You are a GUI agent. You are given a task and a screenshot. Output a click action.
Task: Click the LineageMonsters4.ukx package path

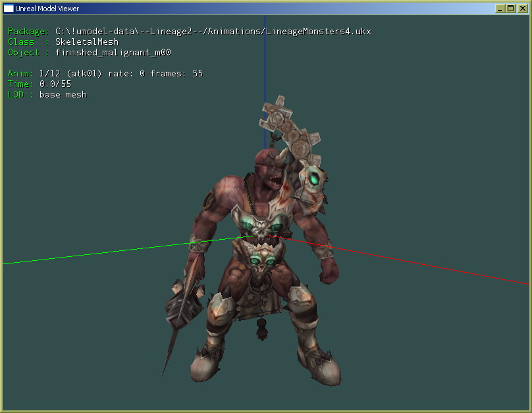point(213,32)
